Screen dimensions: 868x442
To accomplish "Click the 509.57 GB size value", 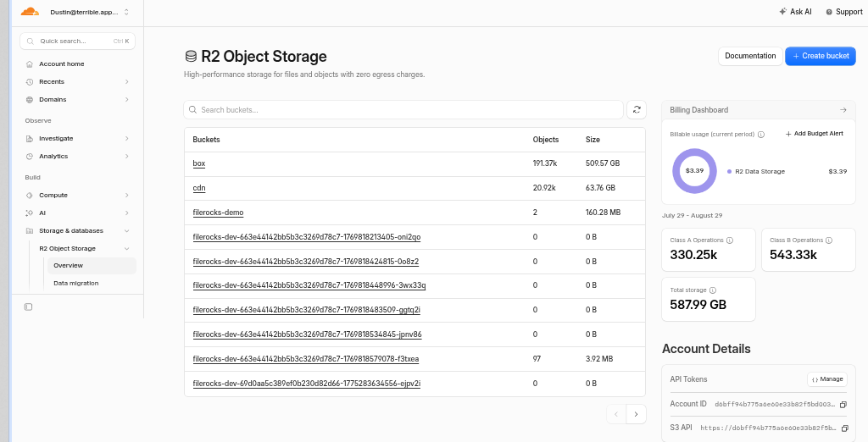I will tap(603, 163).
